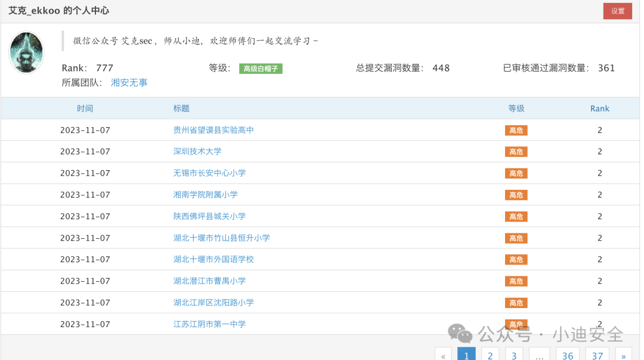Open the 湘南学院附属小学 entry
Viewport: 644px width, 360px height.
click(x=205, y=195)
